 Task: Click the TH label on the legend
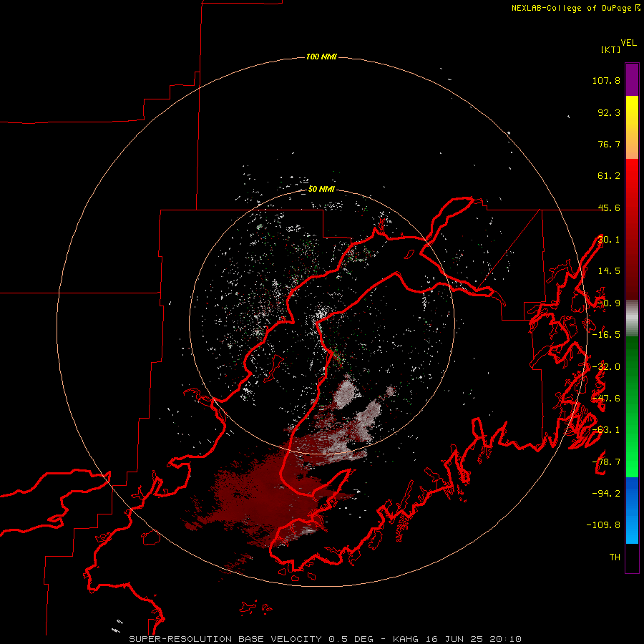[615, 557]
